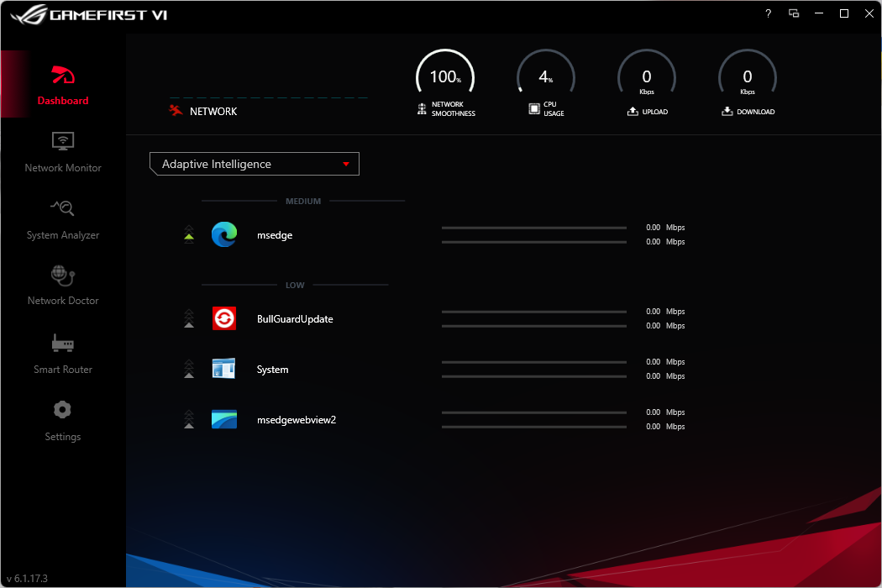
Task: Click the Download arrow icon
Action: pos(727,111)
